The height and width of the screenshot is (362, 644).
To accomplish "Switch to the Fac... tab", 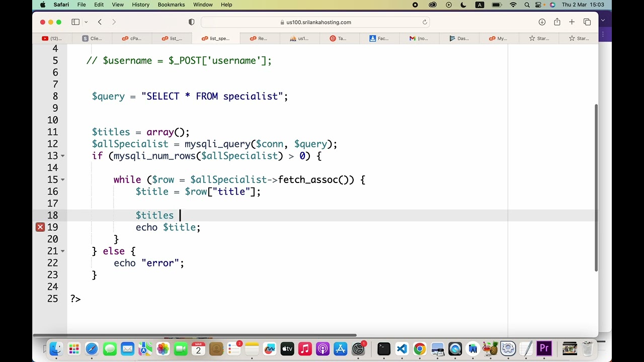I will coord(379,38).
